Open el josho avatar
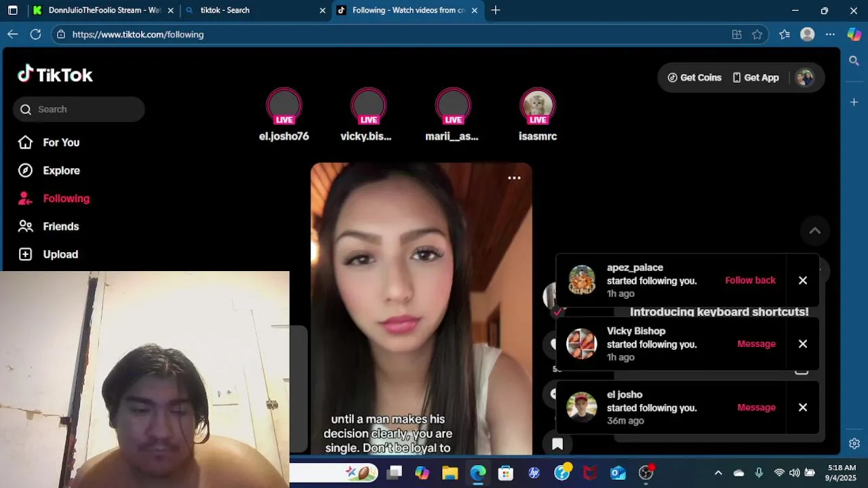 [582, 407]
